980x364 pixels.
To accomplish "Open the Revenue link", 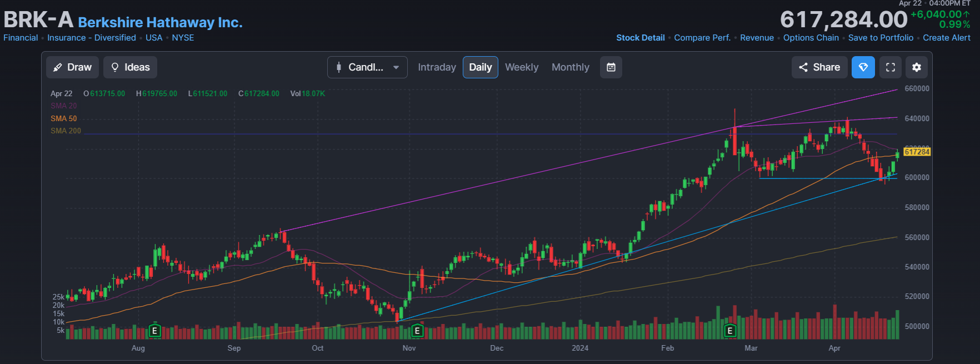I will [757, 38].
